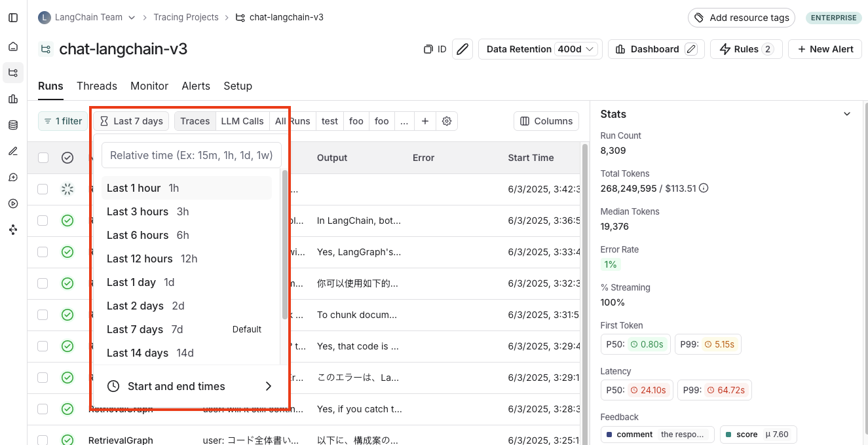
Task: Check row starting 'このエラーは'
Action: [43, 378]
